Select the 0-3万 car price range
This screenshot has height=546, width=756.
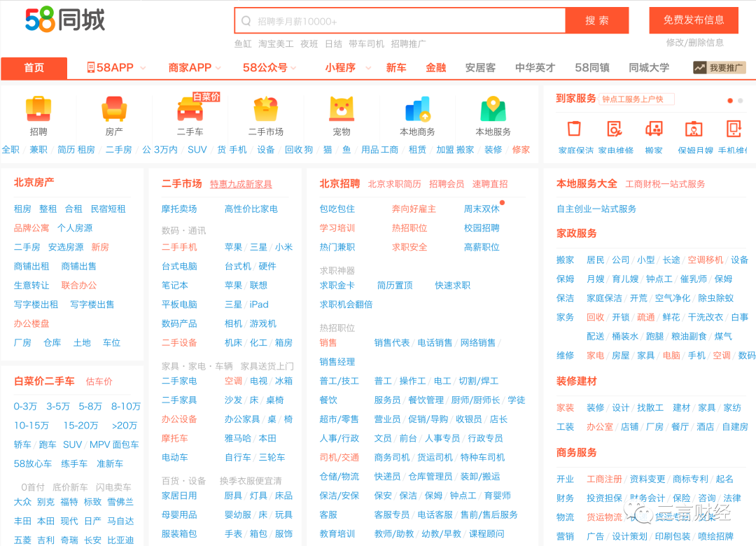click(25, 406)
